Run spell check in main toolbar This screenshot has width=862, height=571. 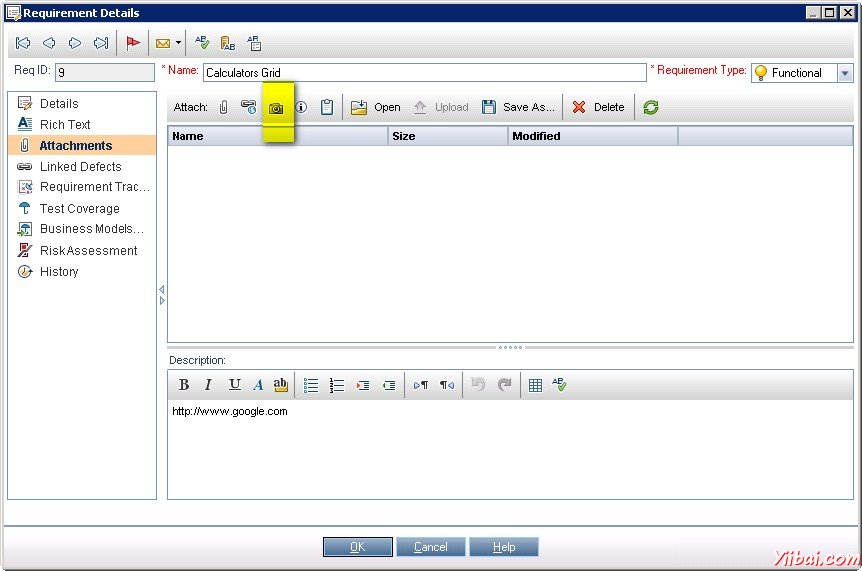202,43
